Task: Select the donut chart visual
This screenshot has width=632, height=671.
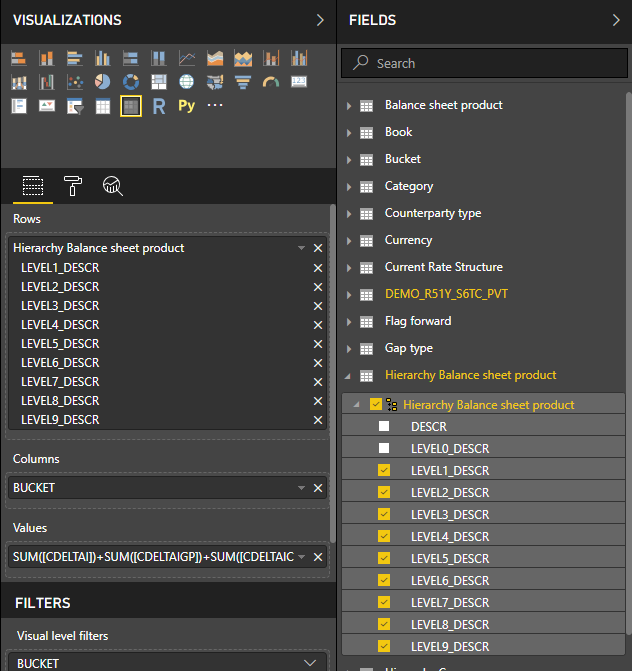Action: (x=131, y=82)
